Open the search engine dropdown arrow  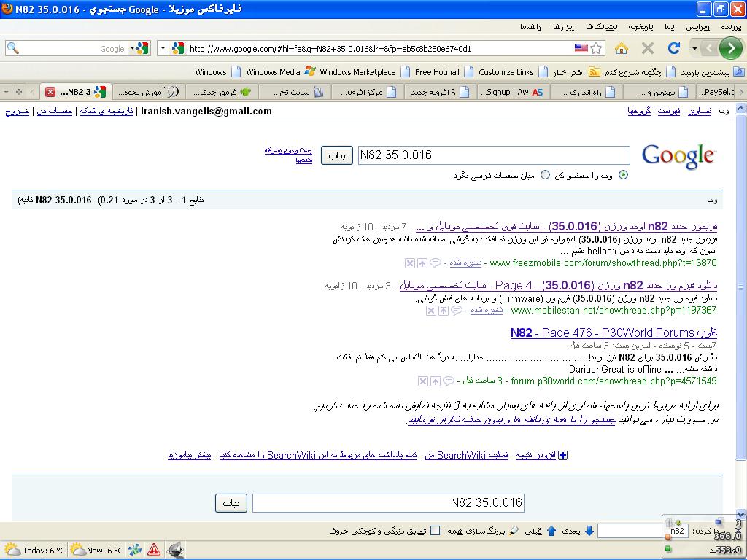click(133, 48)
